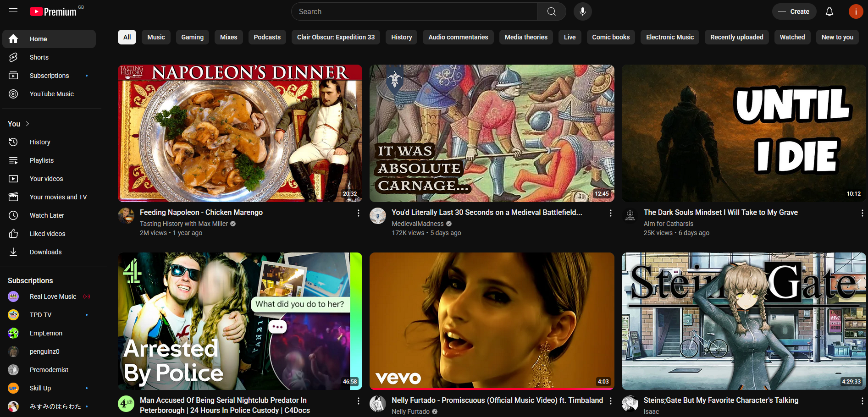Viewport: 868px width, 417px height.
Task: Open the hamburger guide menu
Action: (x=13, y=11)
